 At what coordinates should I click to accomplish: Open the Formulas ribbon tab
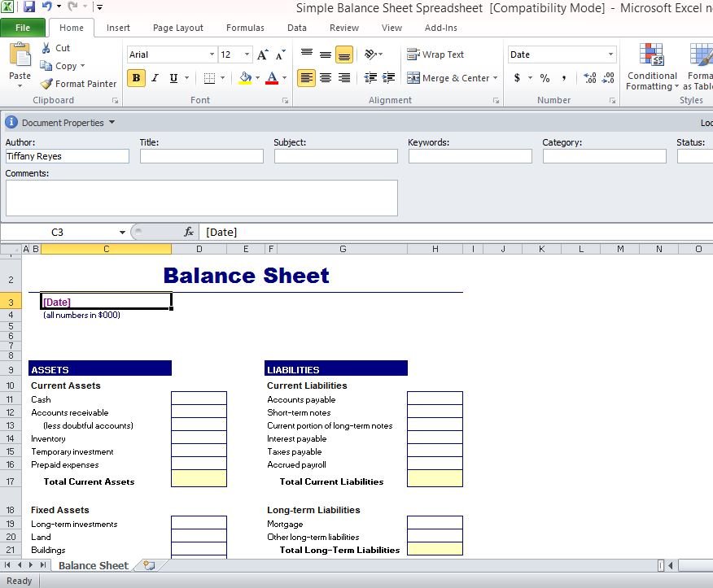click(x=245, y=28)
